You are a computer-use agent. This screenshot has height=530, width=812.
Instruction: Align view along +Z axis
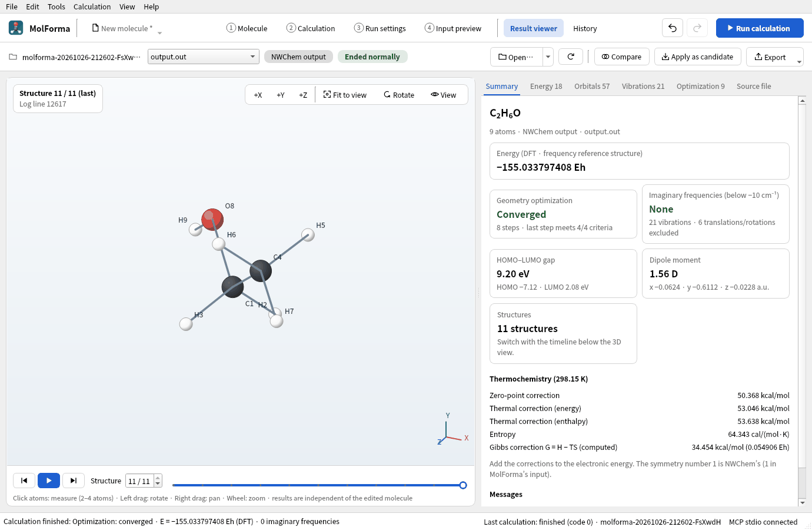[303, 95]
